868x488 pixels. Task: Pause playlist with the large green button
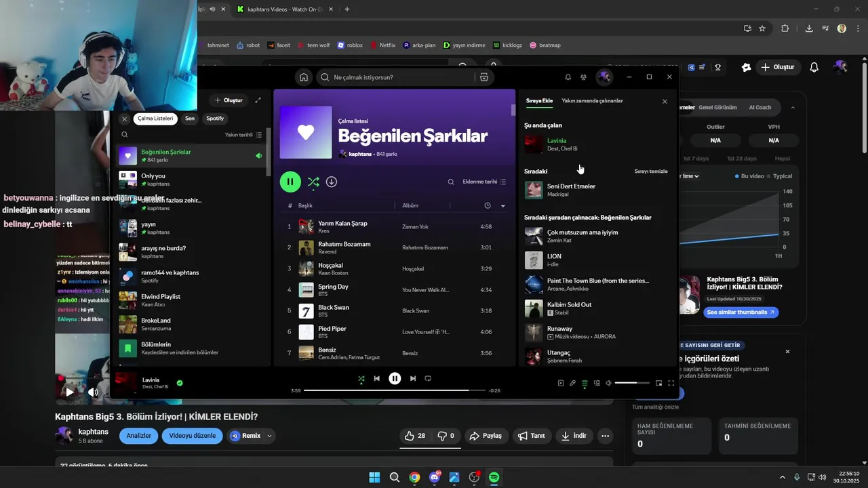pos(290,182)
